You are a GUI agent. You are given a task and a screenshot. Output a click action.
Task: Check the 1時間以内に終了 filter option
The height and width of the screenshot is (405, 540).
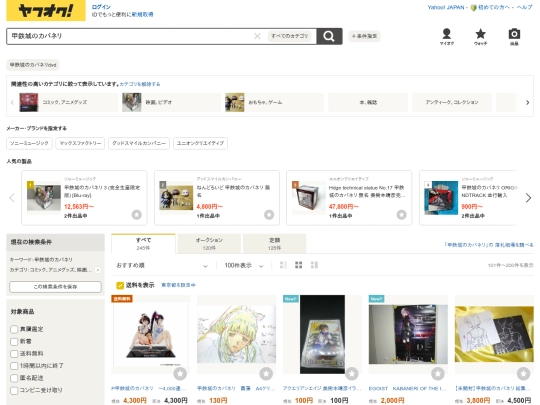[14, 366]
